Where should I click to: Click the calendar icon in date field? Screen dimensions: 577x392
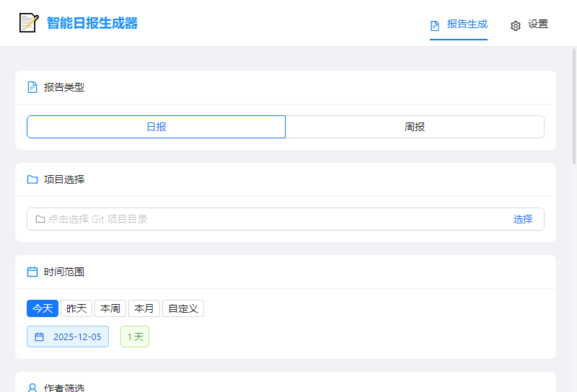tap(40, 337)
